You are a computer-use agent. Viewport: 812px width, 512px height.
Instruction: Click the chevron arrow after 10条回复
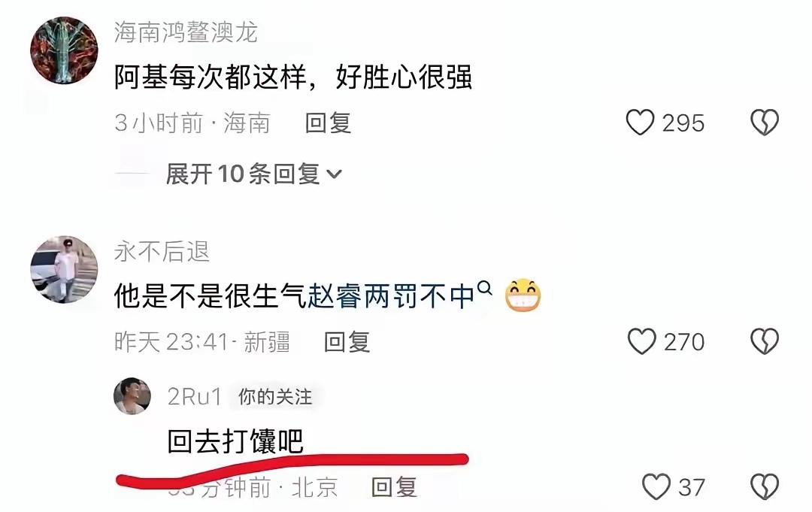[x=335, y=174]
